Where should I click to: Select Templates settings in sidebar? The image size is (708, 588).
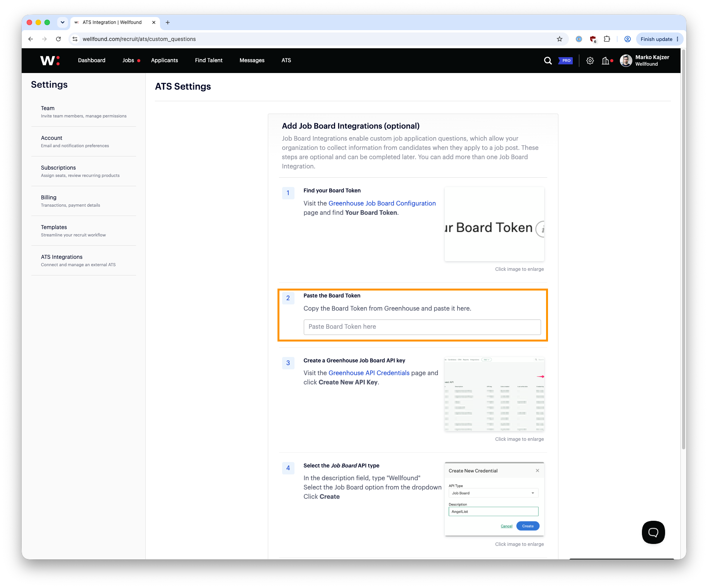[83, 231]
